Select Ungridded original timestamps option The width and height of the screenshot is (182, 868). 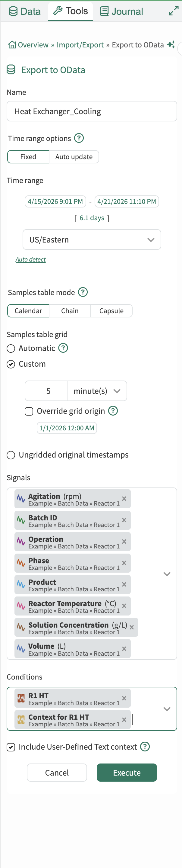[11, 455]
